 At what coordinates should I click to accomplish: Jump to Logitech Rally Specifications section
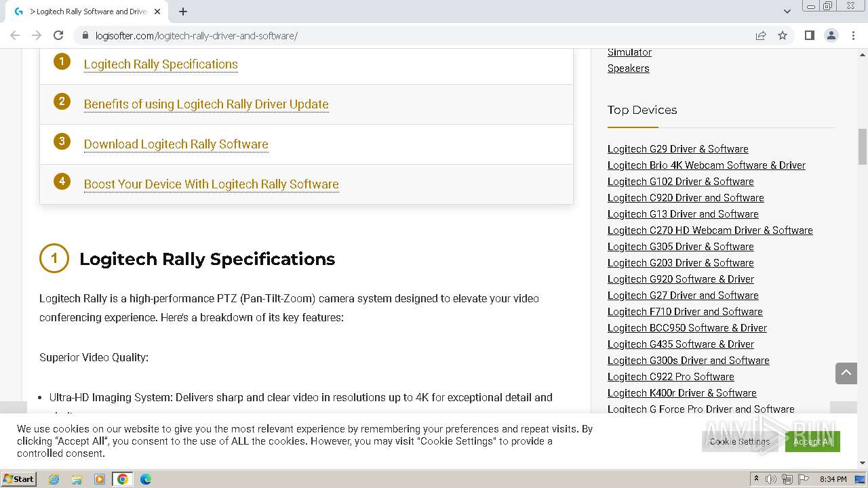[x=161, y=64]
